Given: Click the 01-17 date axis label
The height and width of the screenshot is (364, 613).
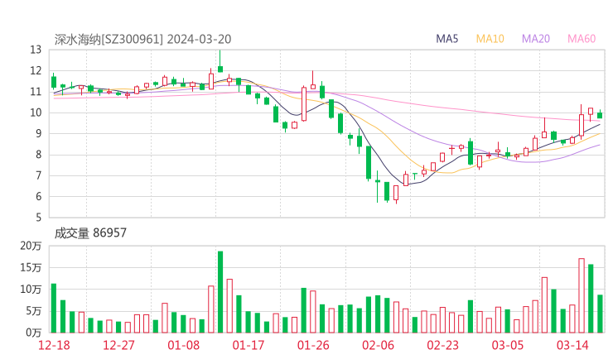Looking at the screenshot, I should [249, 345].
